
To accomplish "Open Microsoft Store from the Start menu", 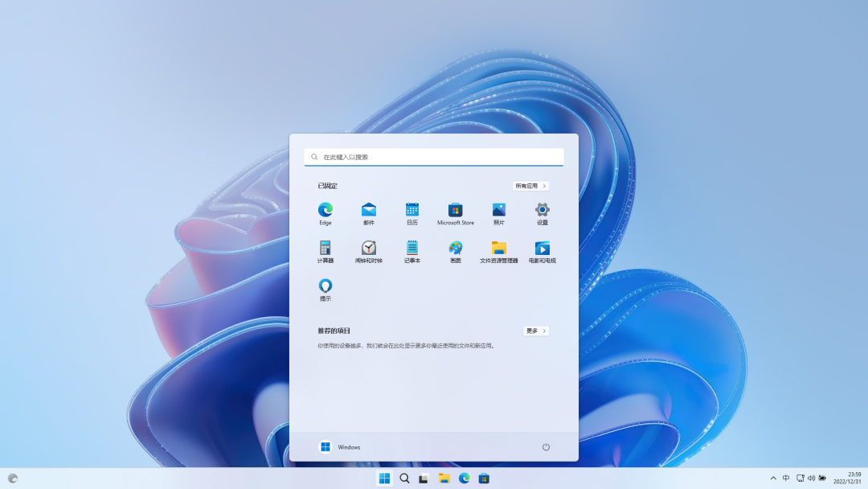I will point(455,212).
